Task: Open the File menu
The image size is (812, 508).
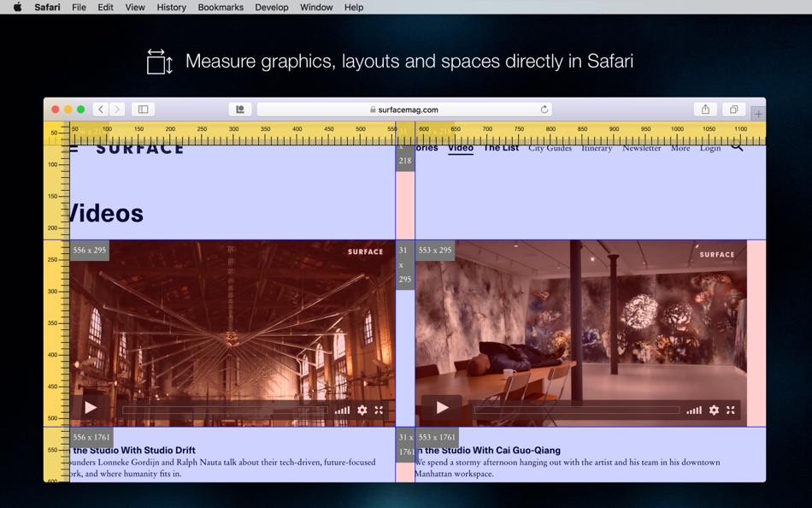Action: pyautogui.click(x=79, y=7)
